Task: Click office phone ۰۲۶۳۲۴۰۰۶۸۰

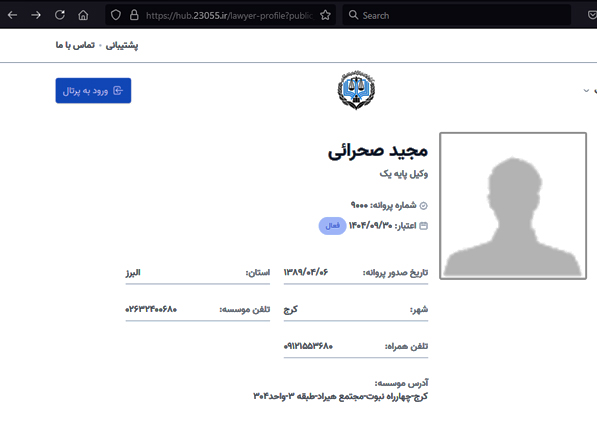Action: coord(151,309)
